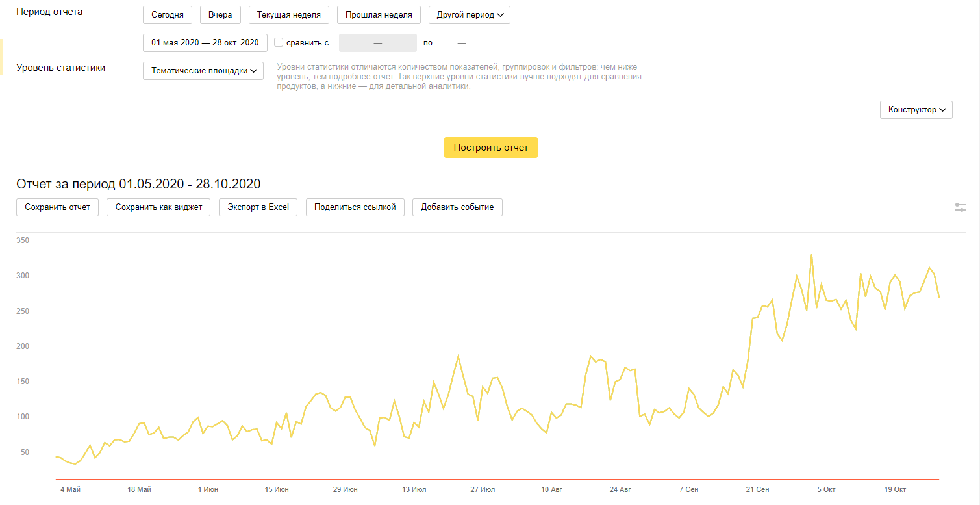
Task: Click Поделиться ссылкой button
Action: click(355, 207)
